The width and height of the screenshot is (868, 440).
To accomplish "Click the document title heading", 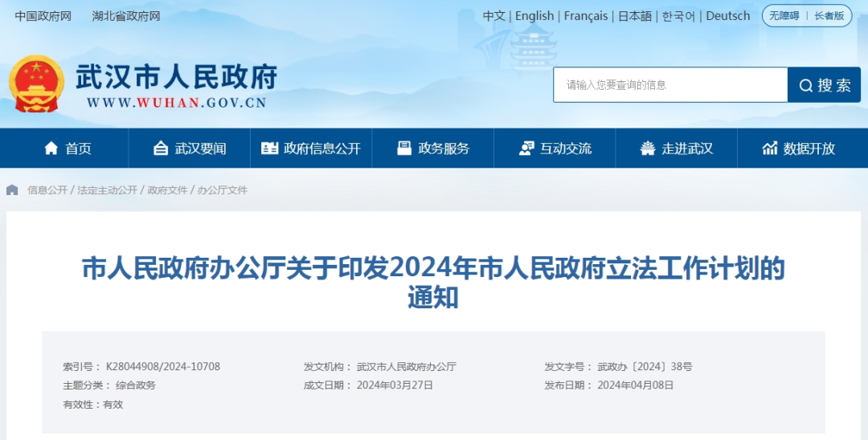I will click(433, 283).
